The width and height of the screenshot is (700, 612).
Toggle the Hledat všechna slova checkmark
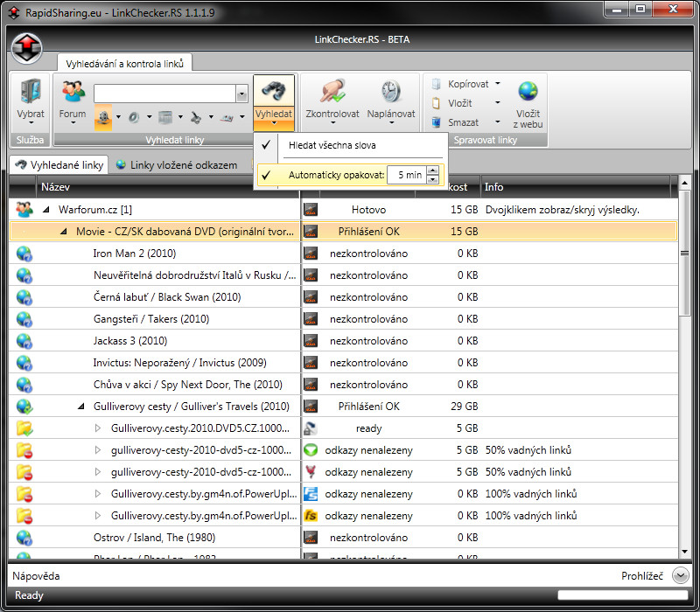click(266, 145)
